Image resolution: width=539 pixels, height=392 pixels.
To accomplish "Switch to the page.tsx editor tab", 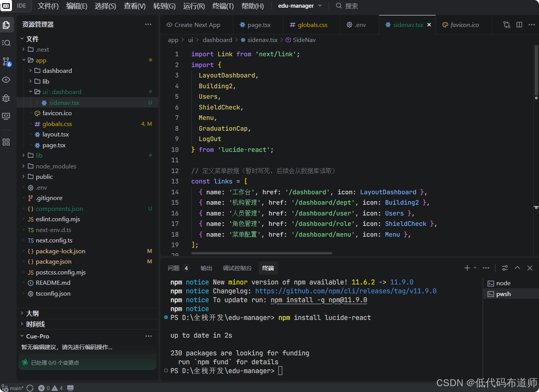I will (x=258, y=25).
